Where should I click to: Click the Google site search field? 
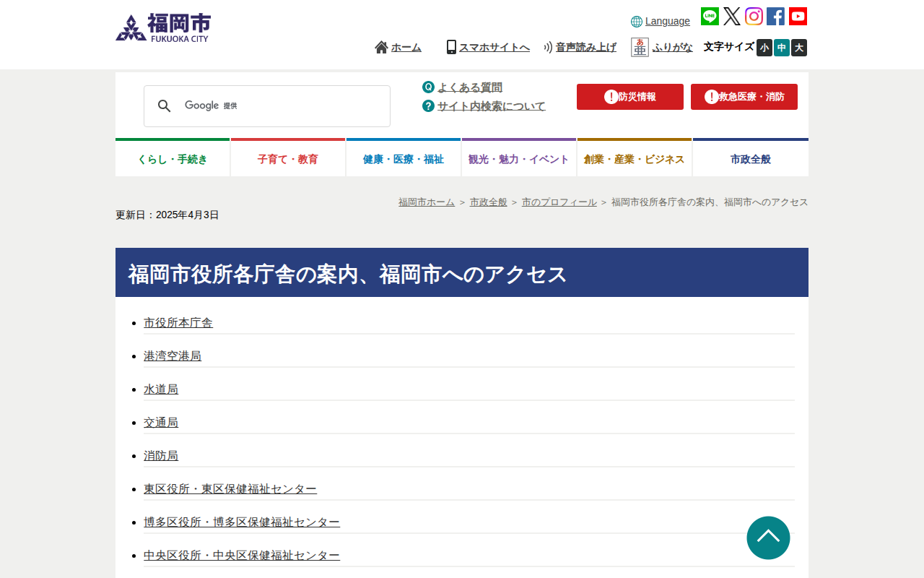click(x=282, y=106)
